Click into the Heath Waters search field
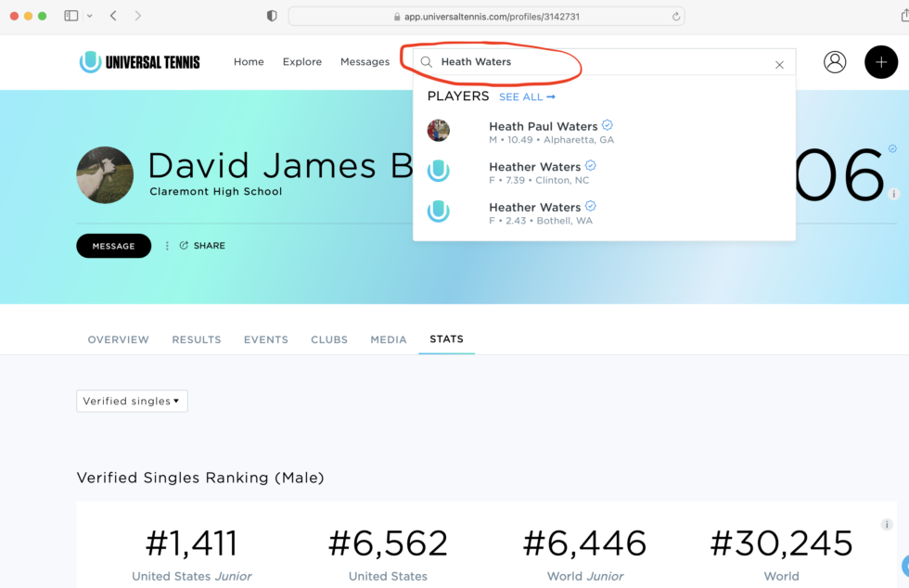Viewport: 909px width, 588px height. point(594,62)
